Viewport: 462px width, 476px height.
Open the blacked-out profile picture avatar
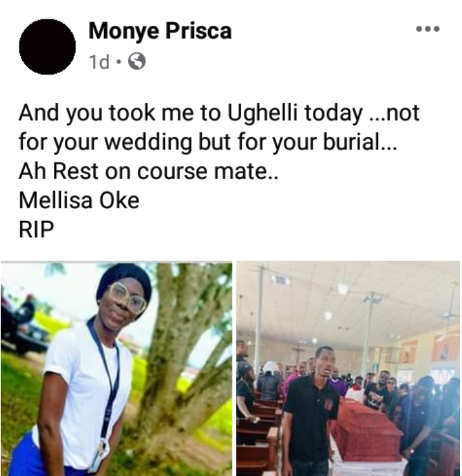point(47,47)
